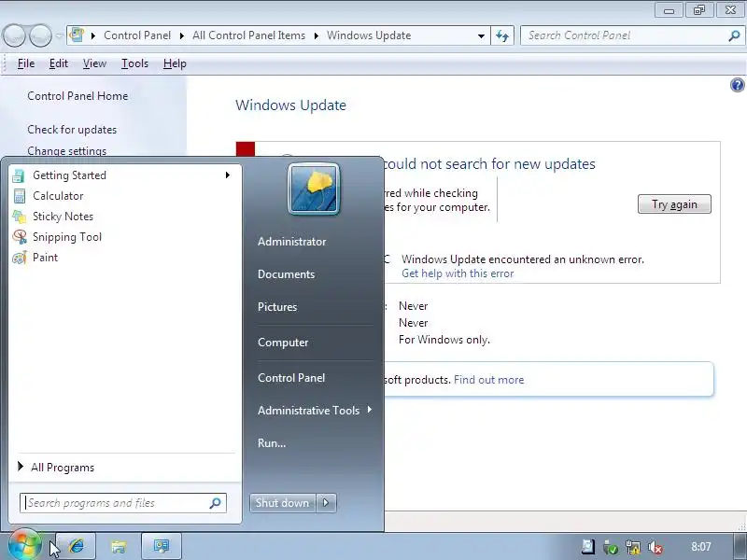Launch Calculator from the Start menu
The image size is (747, 560).
point(123,196)
